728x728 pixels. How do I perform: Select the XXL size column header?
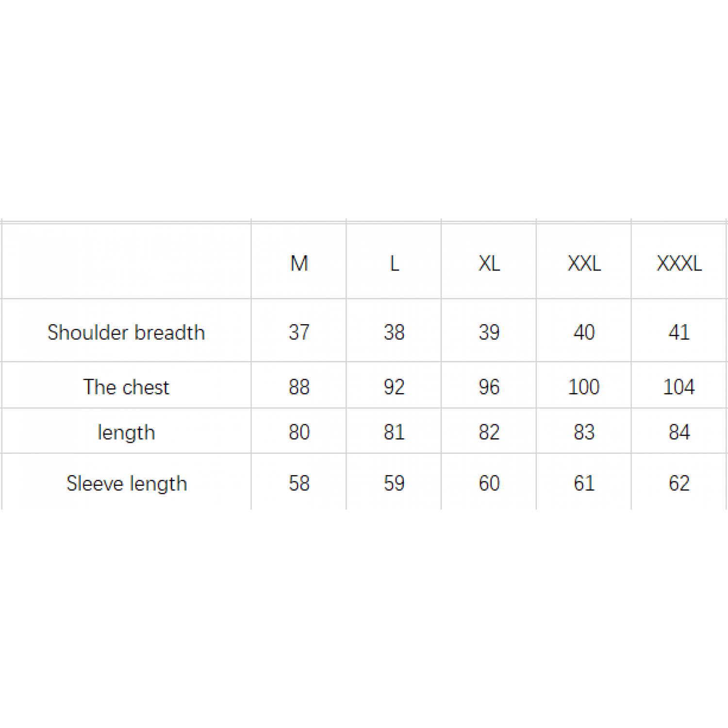point(584,264)
